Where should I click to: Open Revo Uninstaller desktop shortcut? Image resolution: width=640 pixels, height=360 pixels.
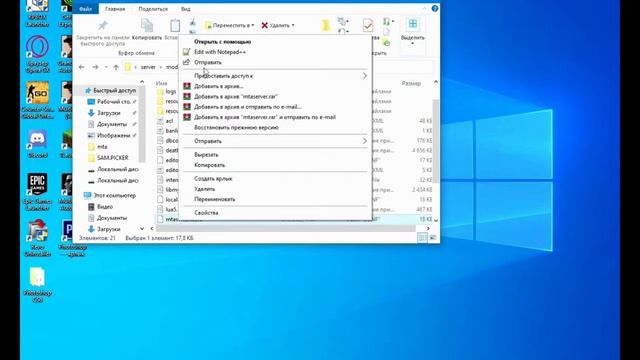pyautogui.click(x=37, y=238)
